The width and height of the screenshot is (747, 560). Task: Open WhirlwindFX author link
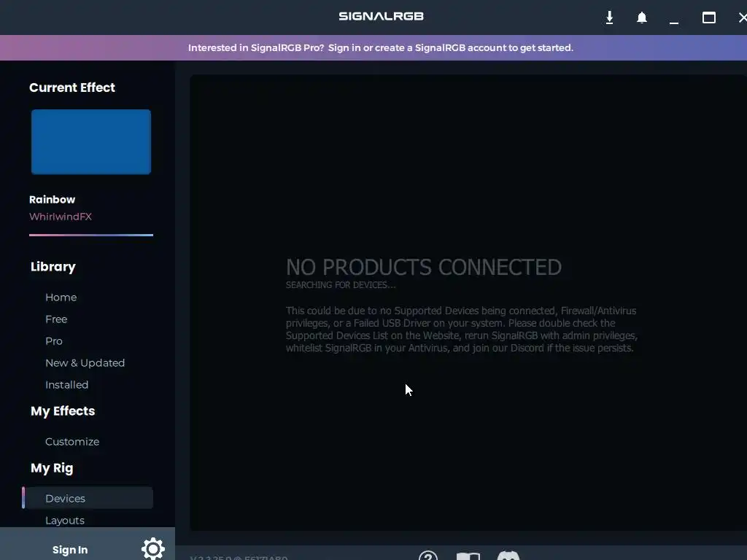(x=61, y=217)
